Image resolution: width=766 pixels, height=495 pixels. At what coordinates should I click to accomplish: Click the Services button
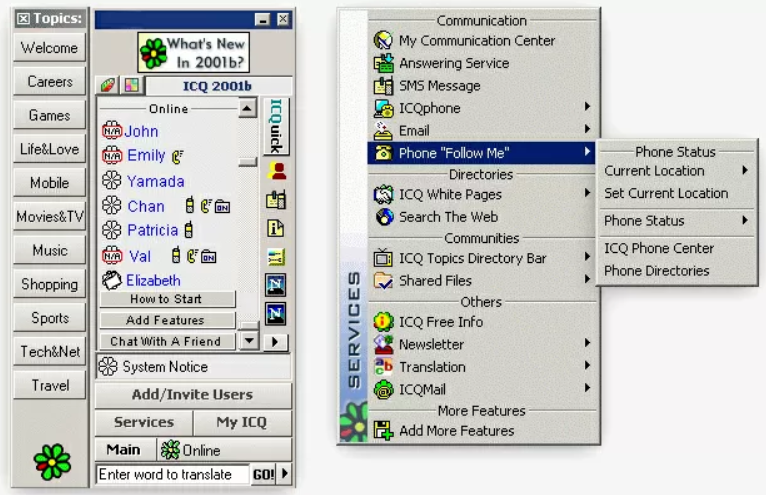coord(144,422)
